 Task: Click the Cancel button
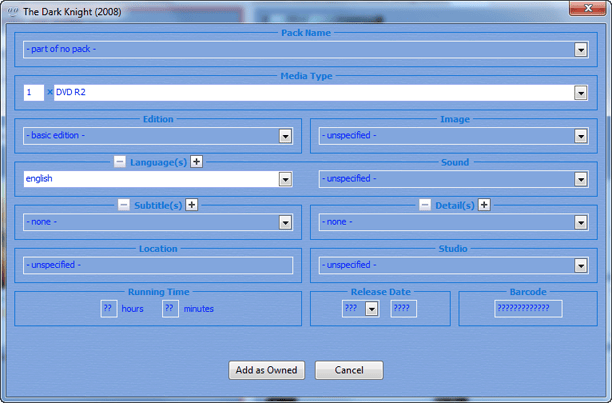(x=349, y=370)
